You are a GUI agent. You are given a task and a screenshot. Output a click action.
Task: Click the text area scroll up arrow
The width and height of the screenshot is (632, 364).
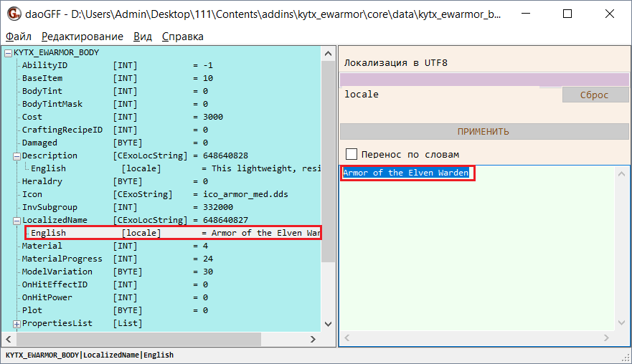621,174
